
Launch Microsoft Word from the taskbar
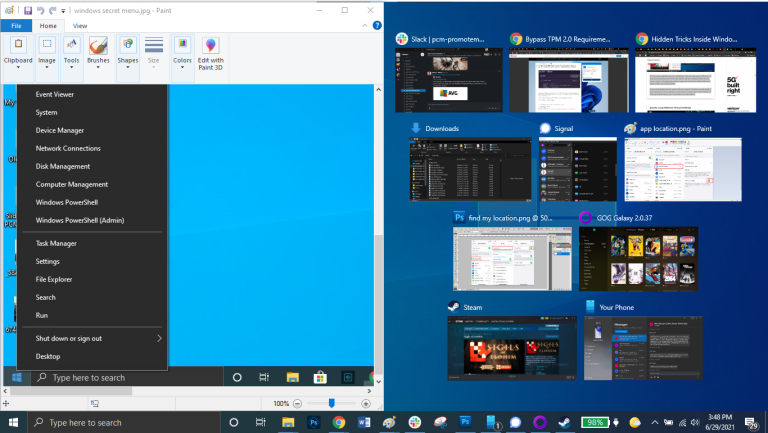pos(364,422)
